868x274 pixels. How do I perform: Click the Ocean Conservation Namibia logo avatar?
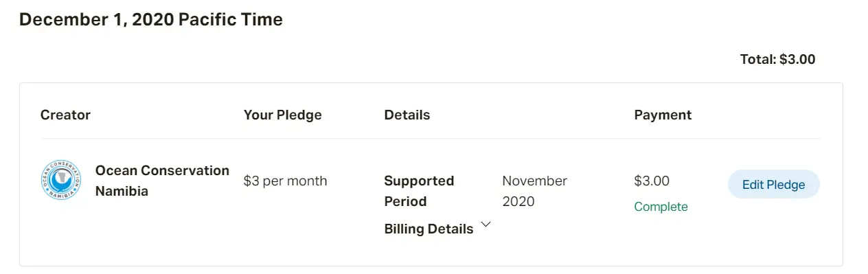[62, 181]
